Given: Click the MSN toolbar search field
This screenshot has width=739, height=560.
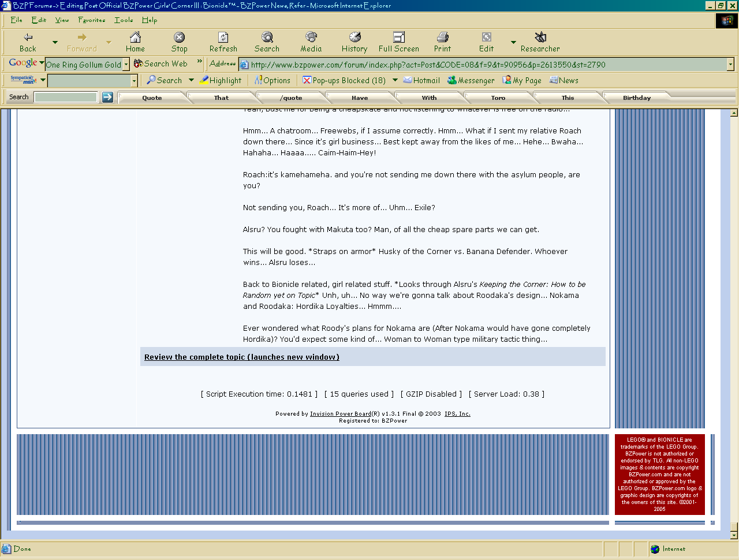Looking at the screenshot, I should click(89, 81).
